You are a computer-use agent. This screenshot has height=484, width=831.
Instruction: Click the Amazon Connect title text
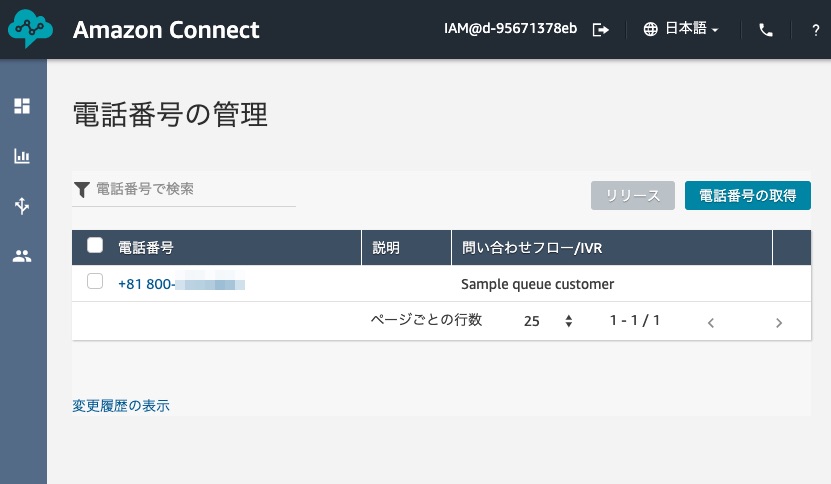[166, 30]
